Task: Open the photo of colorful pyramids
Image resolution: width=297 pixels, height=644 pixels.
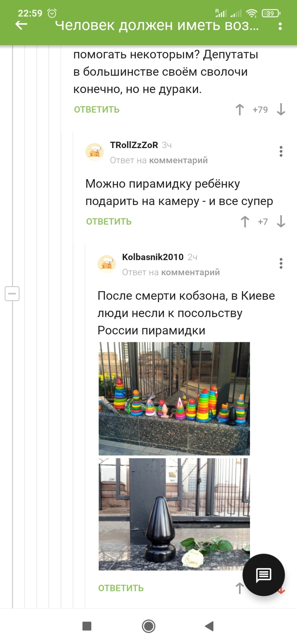Action: point(174,399)
